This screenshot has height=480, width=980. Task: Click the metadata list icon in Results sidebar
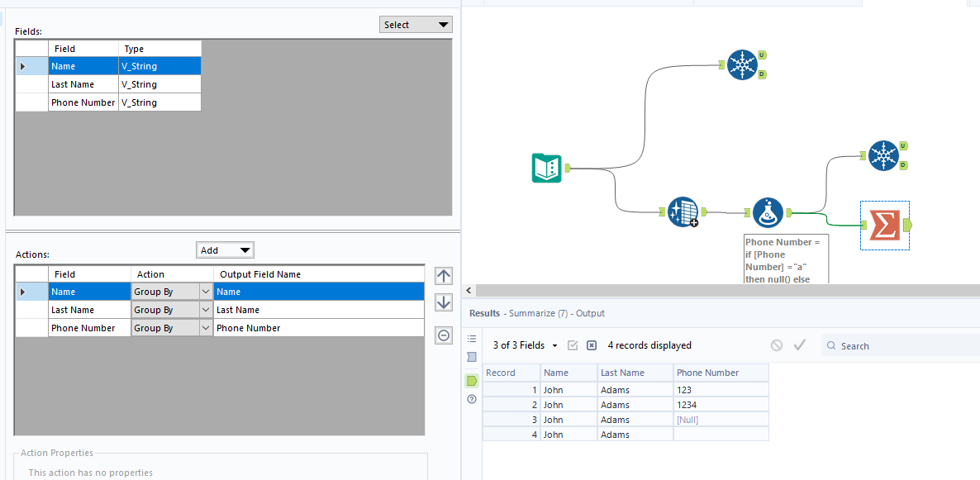click(472, 338)
